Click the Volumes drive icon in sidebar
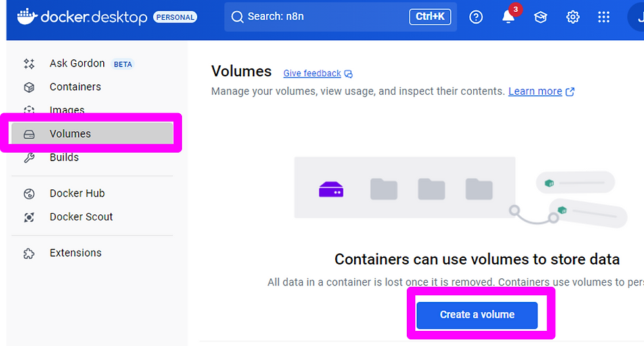Screen dimensions: 644x346 coord(29,134)
